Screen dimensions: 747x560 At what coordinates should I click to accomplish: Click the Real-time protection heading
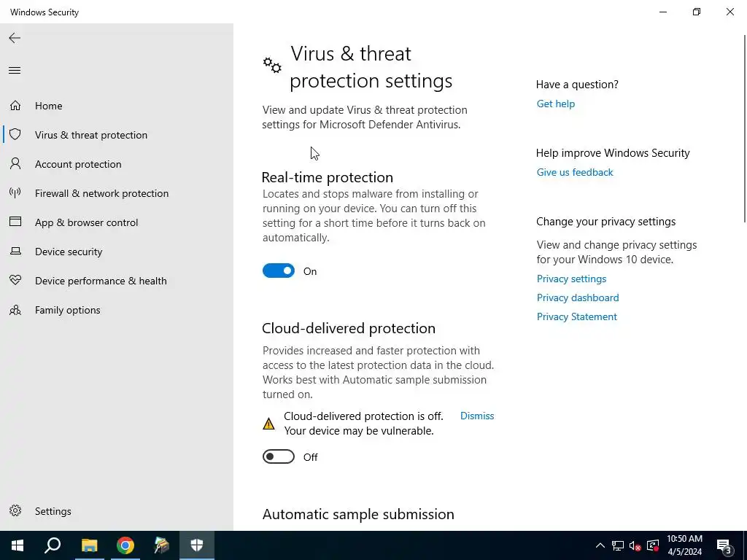pos(328,177)
